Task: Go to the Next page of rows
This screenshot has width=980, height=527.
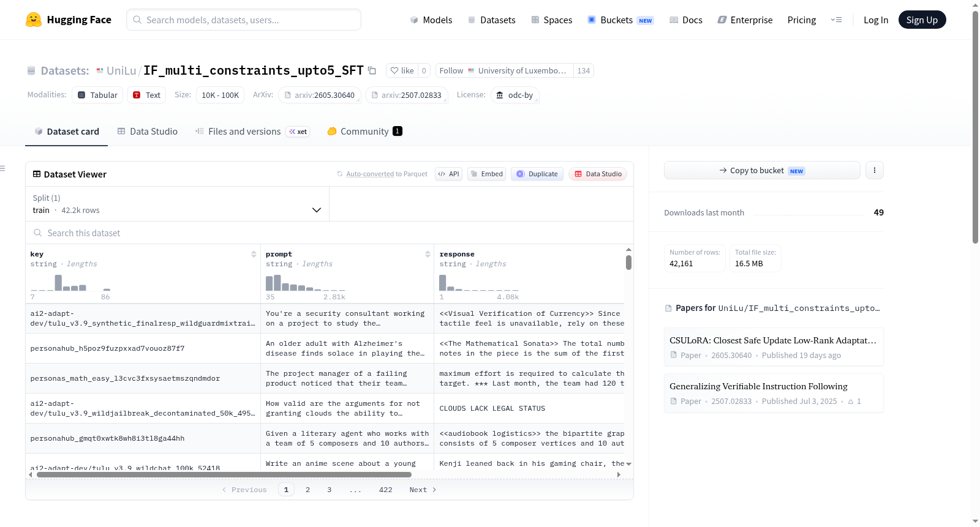Action: coord(423,490)
